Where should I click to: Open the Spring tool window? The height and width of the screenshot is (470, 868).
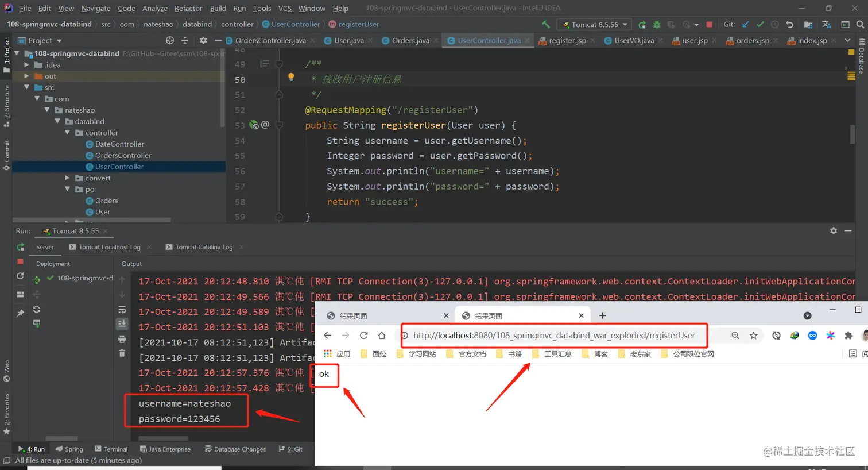point(69,449)
